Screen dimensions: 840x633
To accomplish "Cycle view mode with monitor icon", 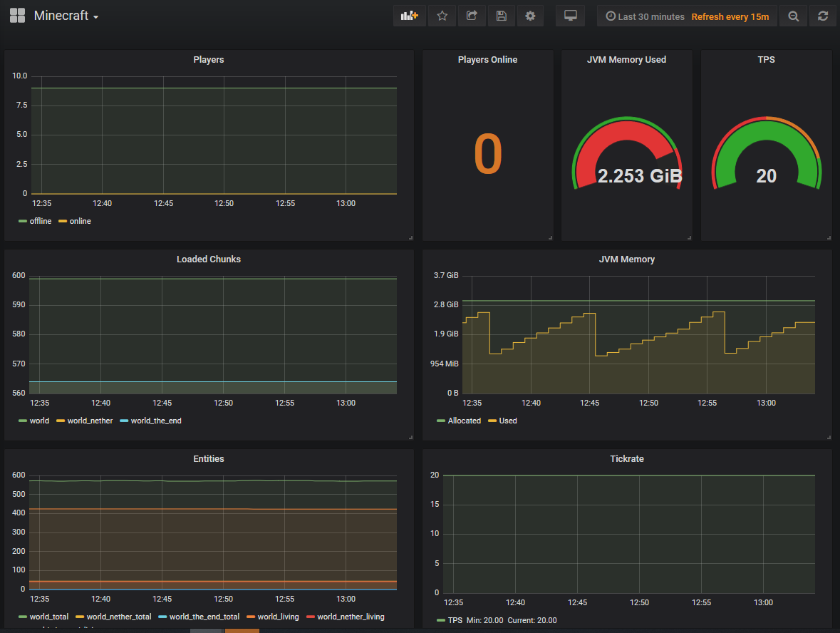I will tap(570, 16).
